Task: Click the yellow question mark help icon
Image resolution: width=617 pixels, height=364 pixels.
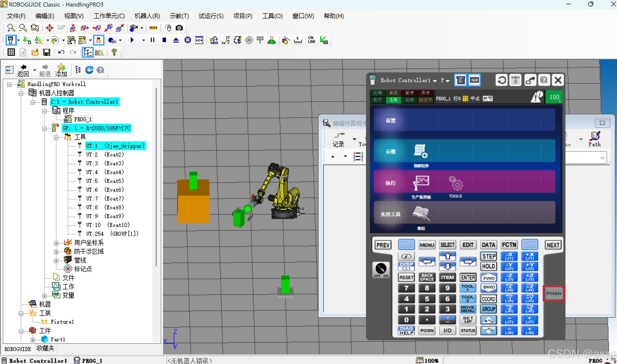Action: tap(114, 52)
